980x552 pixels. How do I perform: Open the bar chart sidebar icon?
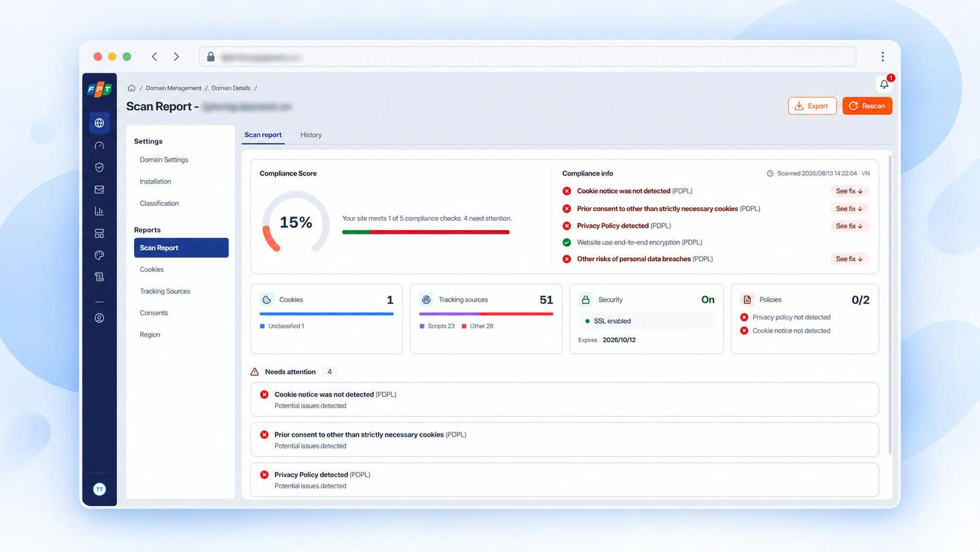click(99, 211)
